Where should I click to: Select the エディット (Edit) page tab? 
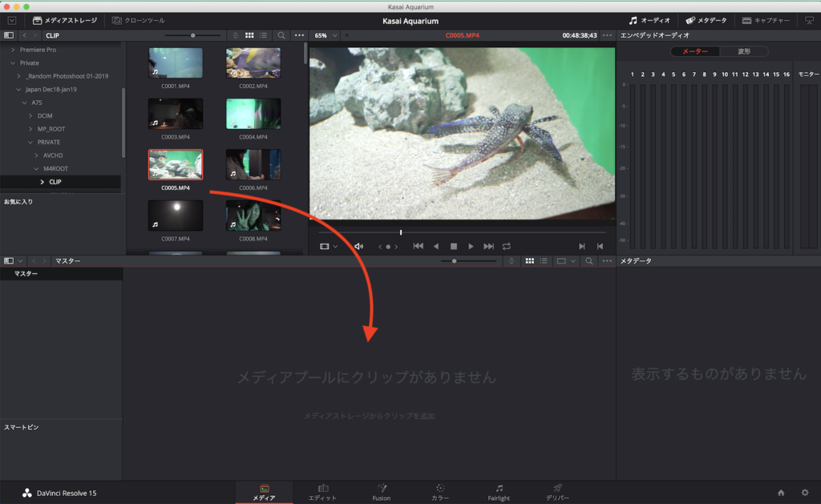[x=323, y=491]
